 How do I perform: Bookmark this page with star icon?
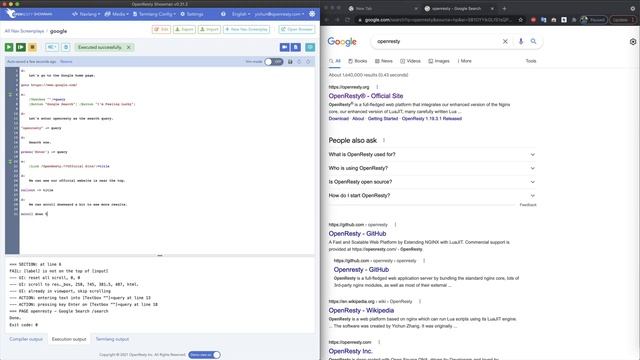520,20
